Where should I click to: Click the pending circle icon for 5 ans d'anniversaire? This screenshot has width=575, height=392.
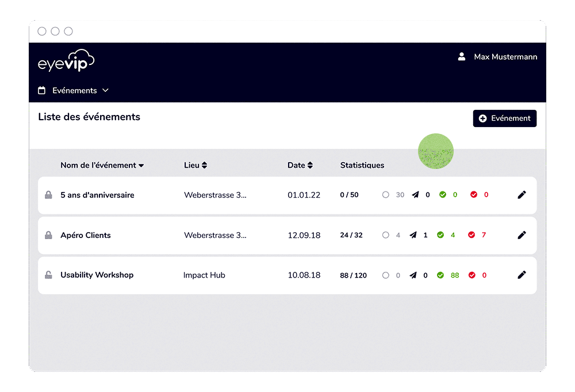(386, 195)
